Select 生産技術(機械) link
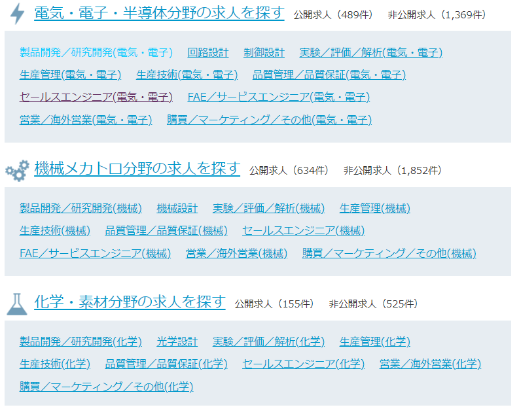The height and width of the screenshot is (420, 519). tap(55, 231)
